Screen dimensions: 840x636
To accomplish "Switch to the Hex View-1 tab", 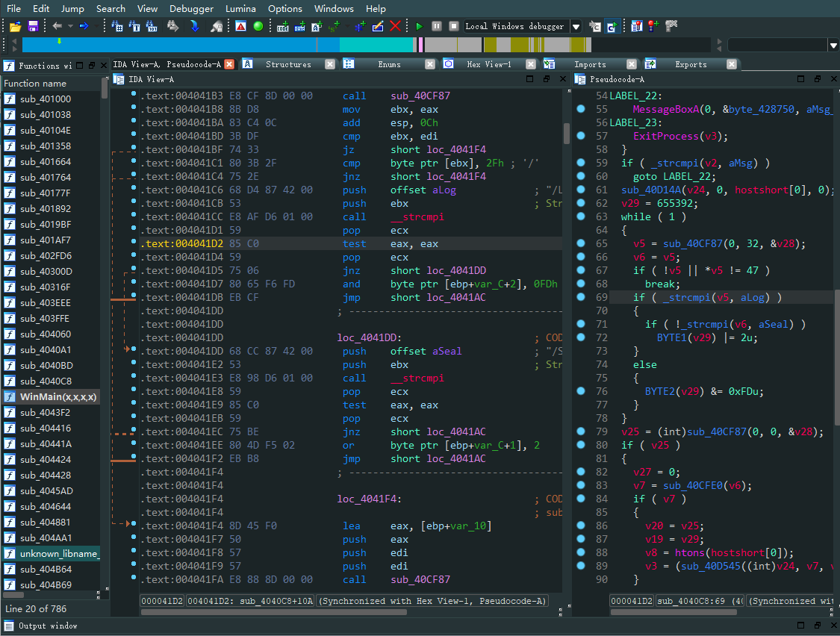I will [x=488, y=64].
